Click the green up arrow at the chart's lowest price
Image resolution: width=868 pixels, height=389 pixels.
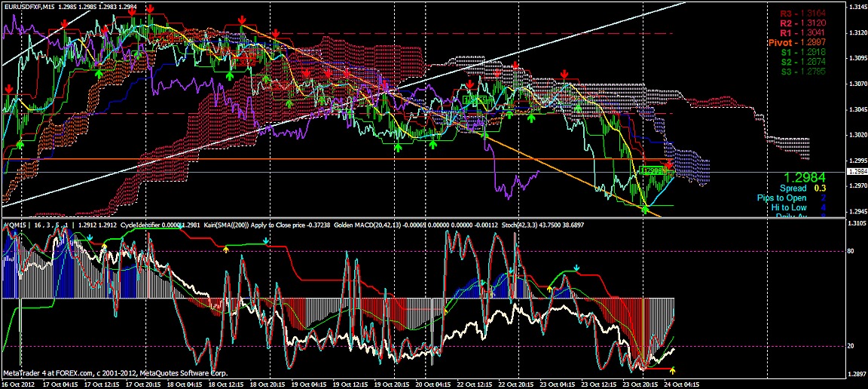pyautogui.click(x=645, y=209)
